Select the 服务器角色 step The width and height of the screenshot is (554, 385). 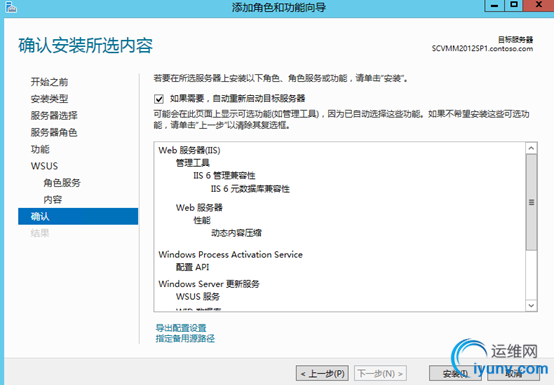click(x=54, y=132)
